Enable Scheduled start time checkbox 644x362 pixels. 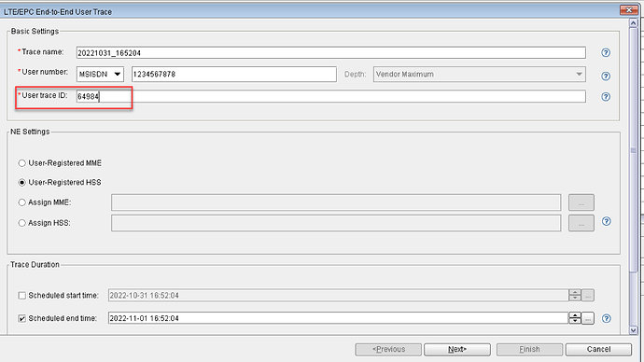pos(22,296)
